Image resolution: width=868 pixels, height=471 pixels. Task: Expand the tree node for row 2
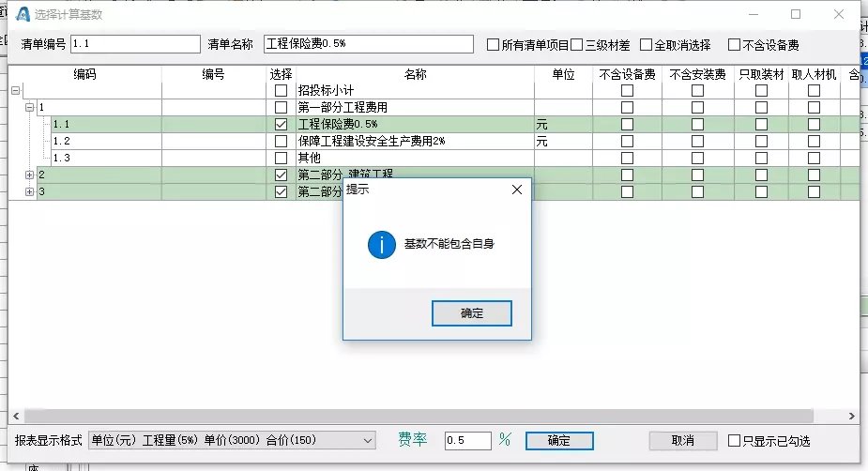(x=29, y=175)
